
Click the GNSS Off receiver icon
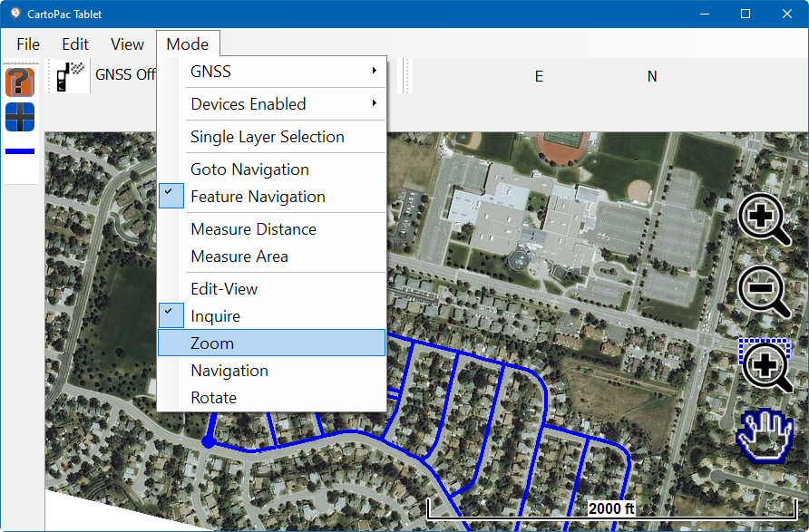[69, 75]
